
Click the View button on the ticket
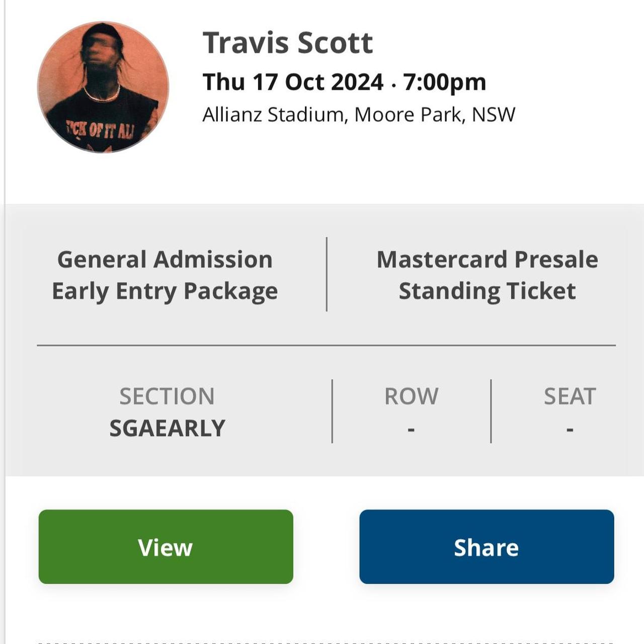pyautogui.click(x=166, y=548)
